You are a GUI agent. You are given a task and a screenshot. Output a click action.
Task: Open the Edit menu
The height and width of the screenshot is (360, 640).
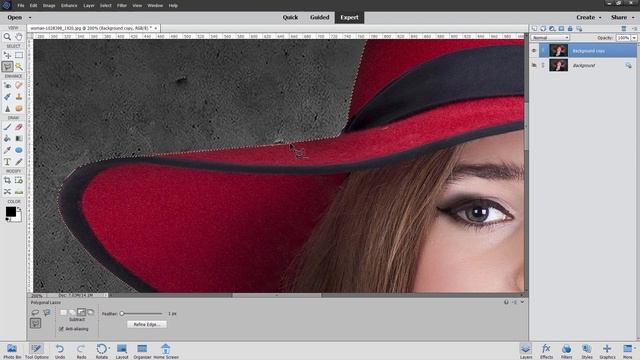tap(33, 6)
